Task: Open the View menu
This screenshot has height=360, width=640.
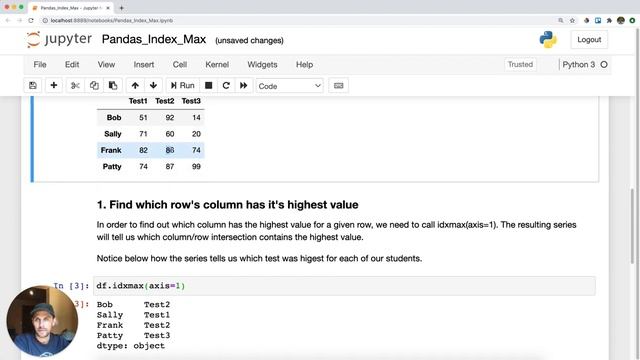Action: [x=106, y=64]
